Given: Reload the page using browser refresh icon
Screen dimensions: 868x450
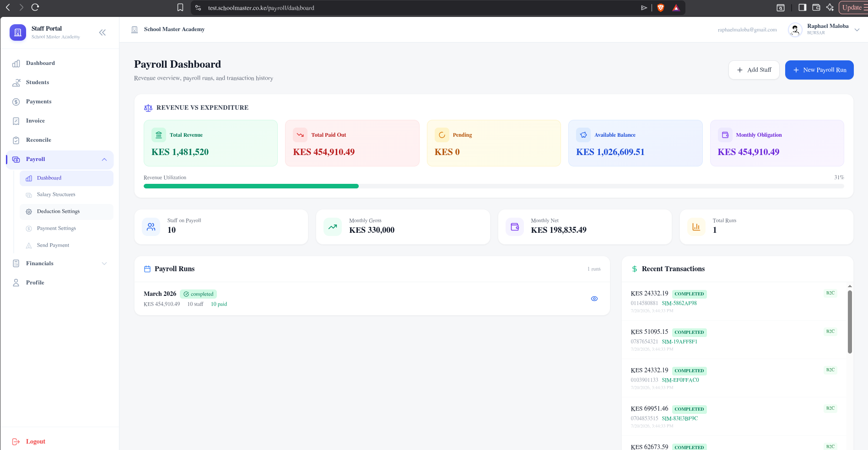Looking at the screenshot, I should pyautogui.click(x=35, y=7).
